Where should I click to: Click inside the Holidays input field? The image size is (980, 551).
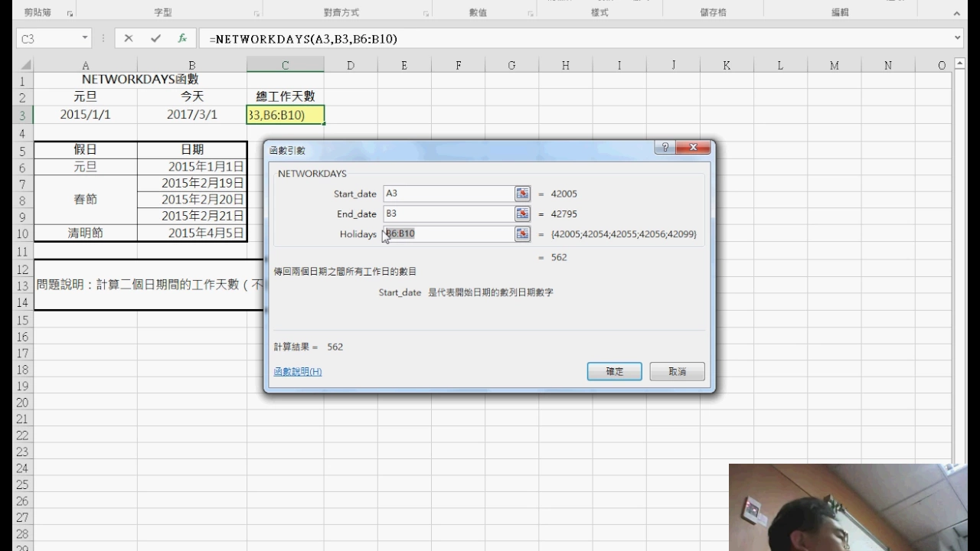pos(448,233)
